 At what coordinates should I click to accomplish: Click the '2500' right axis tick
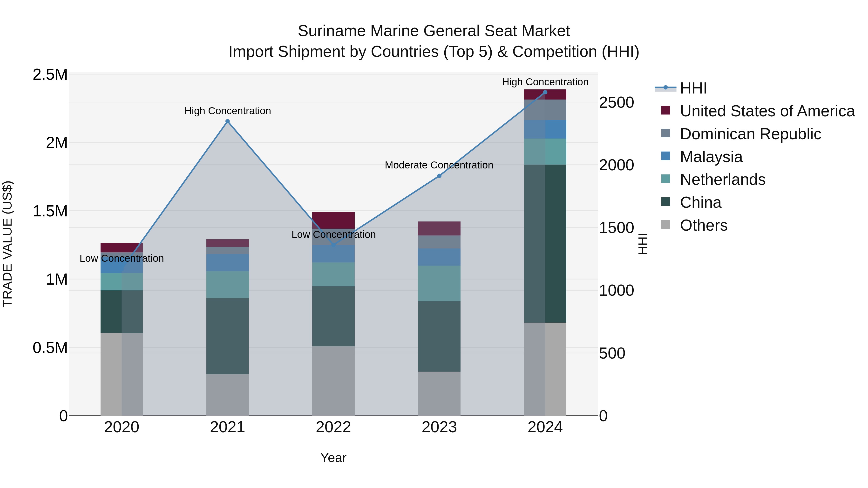pos(617,102)
